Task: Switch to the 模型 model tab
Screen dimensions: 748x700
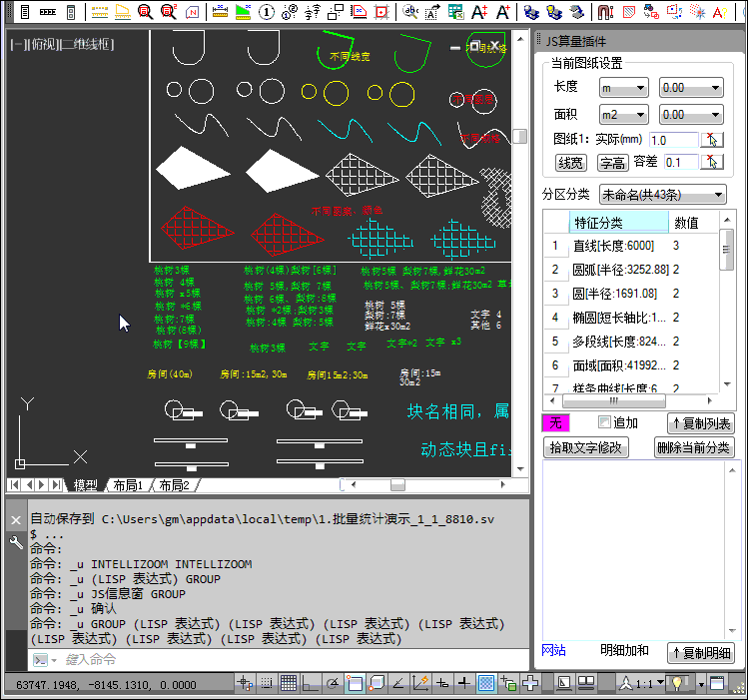Action: (86, 485)
